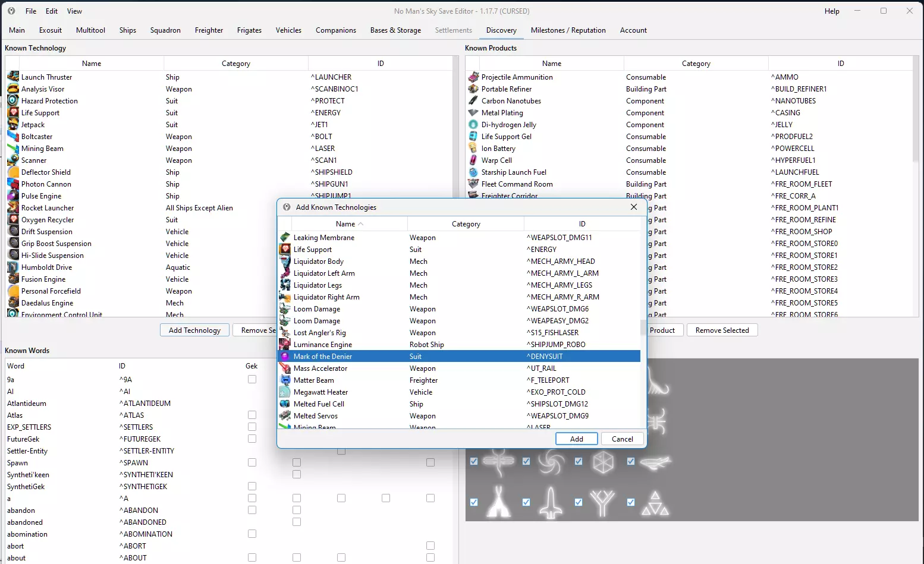Uncheck the rocket ship glyph checkbox

click(x=526, y=502)
